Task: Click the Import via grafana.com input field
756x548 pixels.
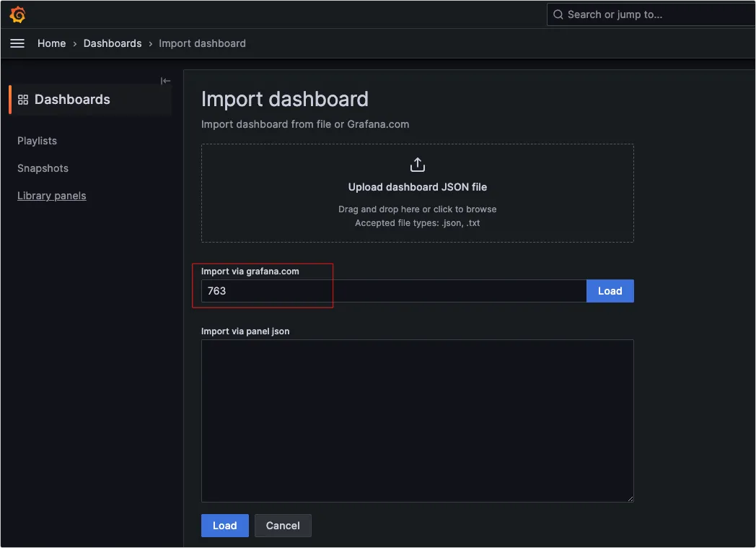Action: tap(393, 291)
